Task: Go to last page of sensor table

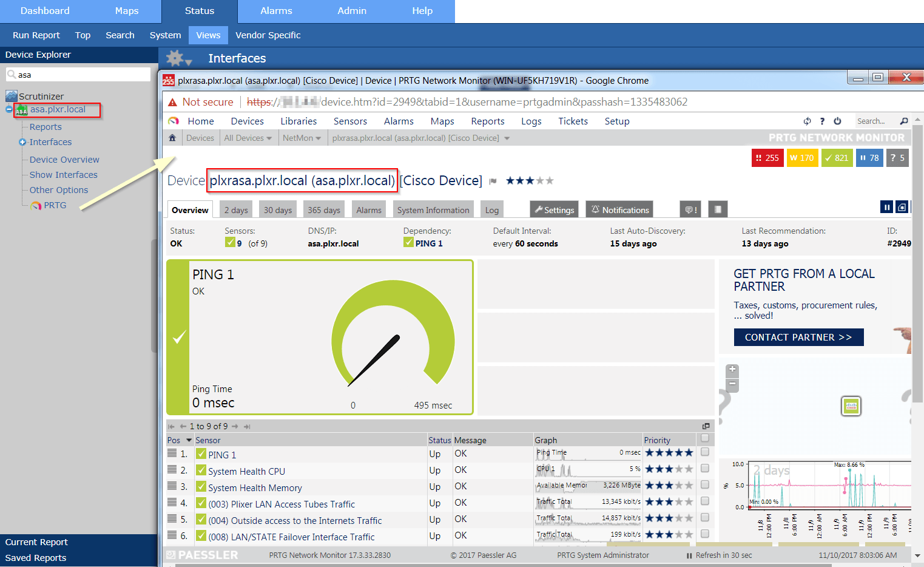Action: [x=247, y=427]
